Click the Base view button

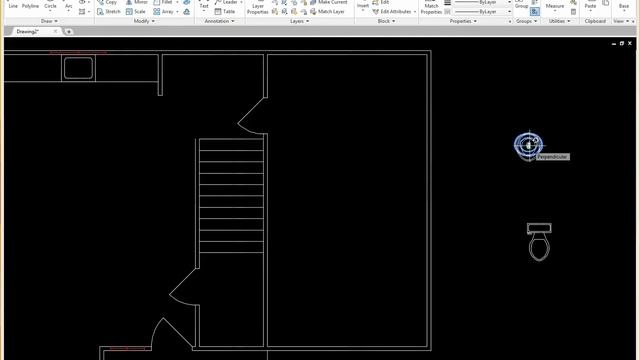click(624, 5)
